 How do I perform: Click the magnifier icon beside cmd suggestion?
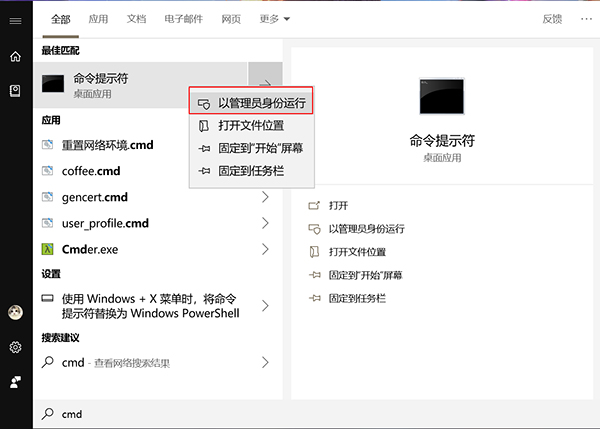(x=48, y=362)
